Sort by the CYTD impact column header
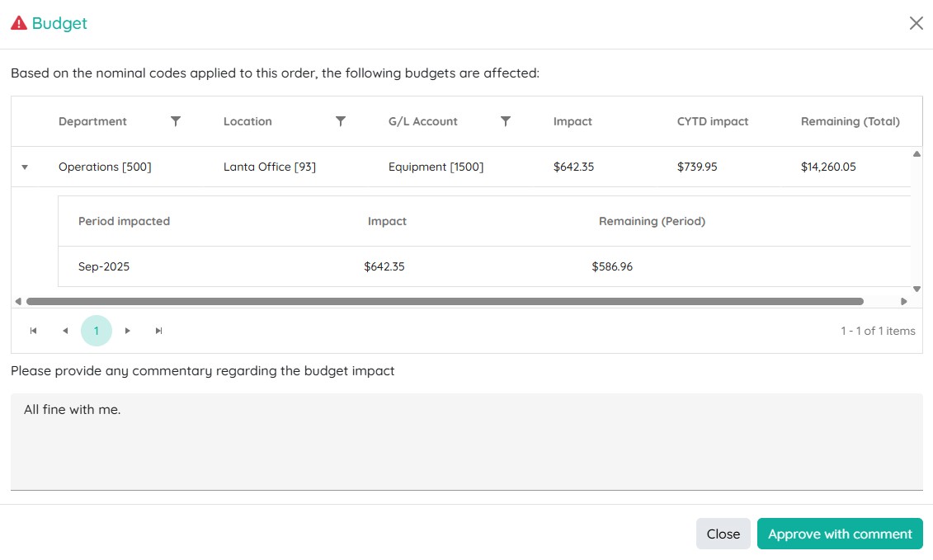 [x=713, y=121]
